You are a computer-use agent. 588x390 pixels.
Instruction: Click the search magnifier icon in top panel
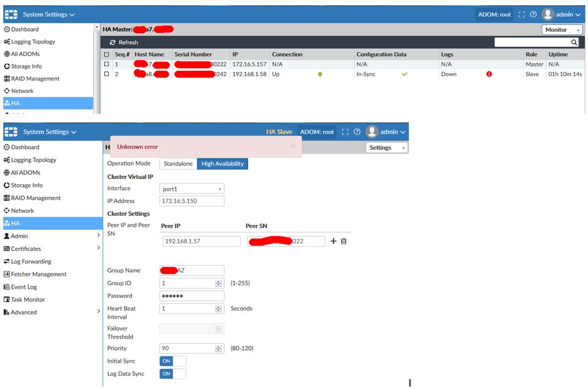tap(574, 42)
